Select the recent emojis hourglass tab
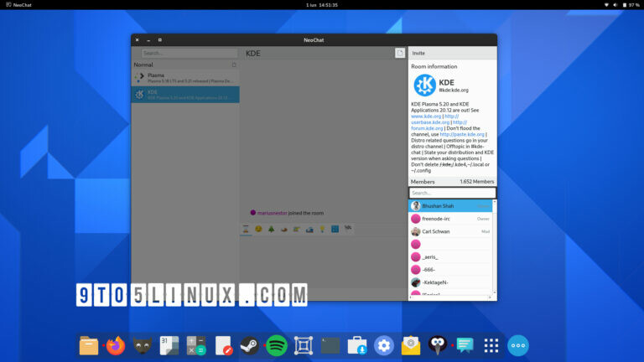644x362 pixels. coord(246,229)
